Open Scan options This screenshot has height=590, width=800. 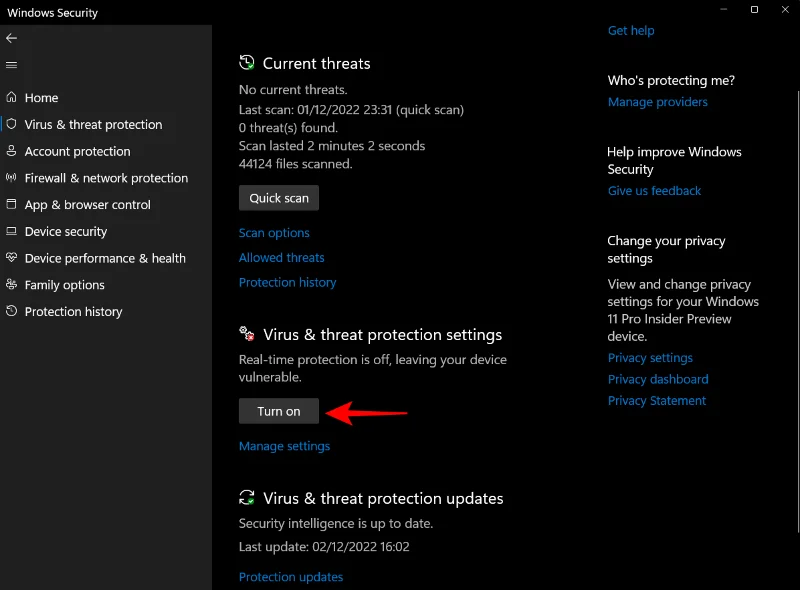point(274,232)
